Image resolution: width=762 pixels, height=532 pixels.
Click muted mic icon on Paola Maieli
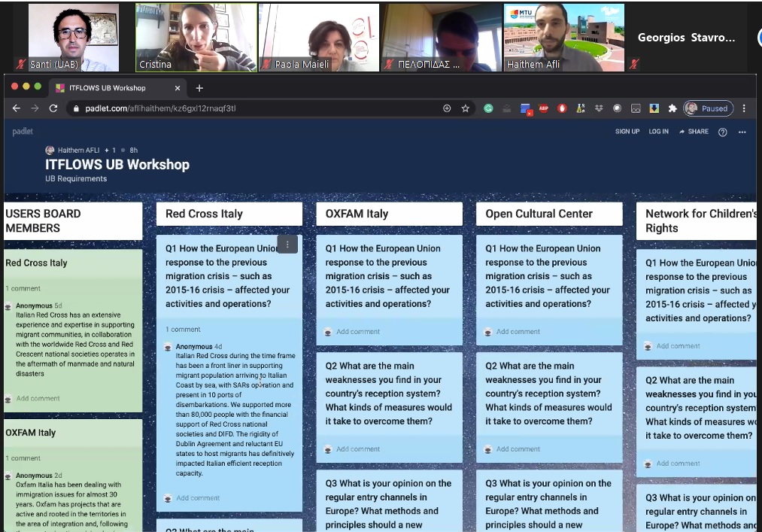point(266,64)
